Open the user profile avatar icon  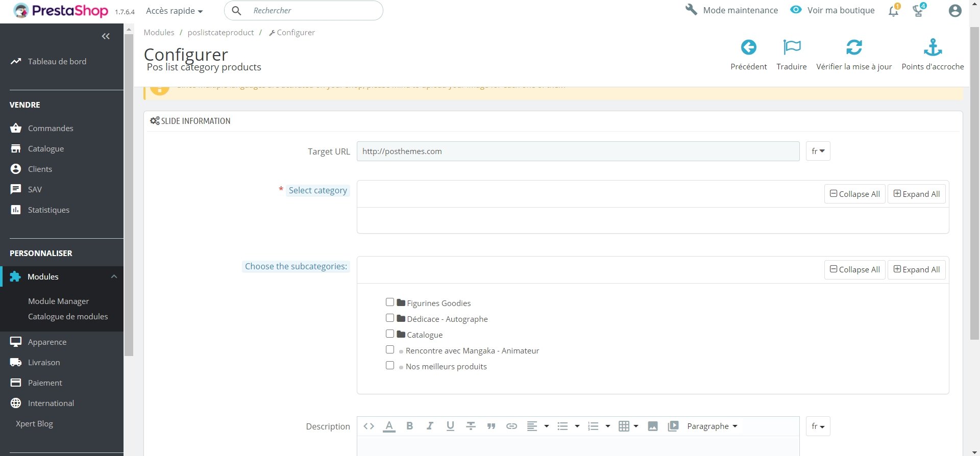click(x=955, y=11)
